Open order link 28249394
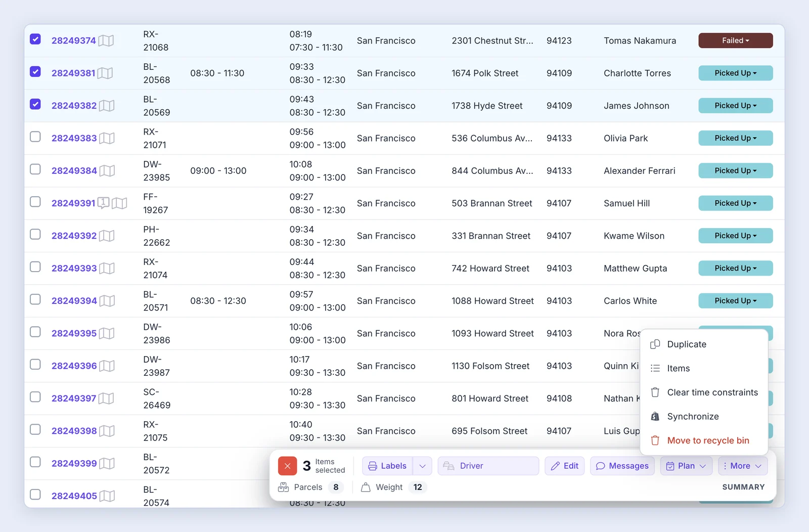This screenshot has width=809, height=532. tap(74, 301)
